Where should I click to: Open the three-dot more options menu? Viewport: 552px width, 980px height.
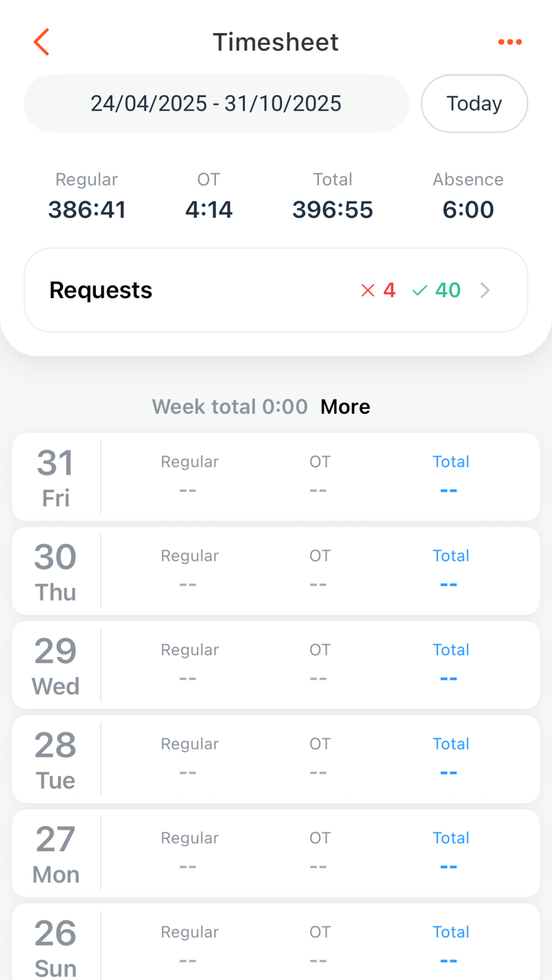pyautogui.click(x=510, y=42)
